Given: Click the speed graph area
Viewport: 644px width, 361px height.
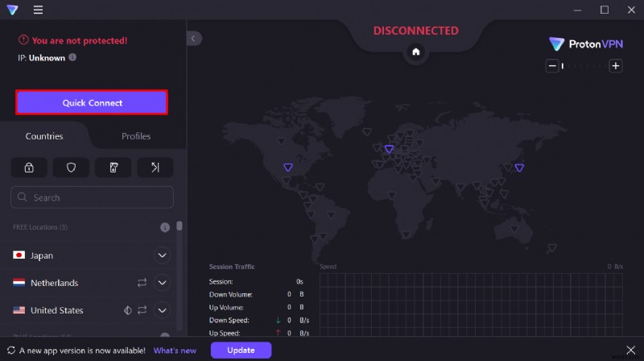Looking at the screenshot, I should click(471, 305).
